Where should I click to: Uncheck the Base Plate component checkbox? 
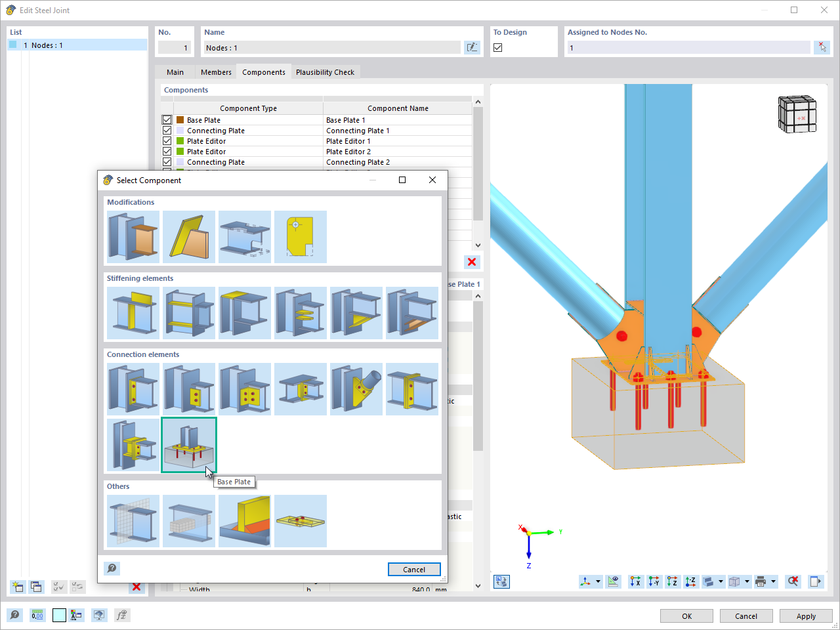pyautogui.click(x=166, y=119)
